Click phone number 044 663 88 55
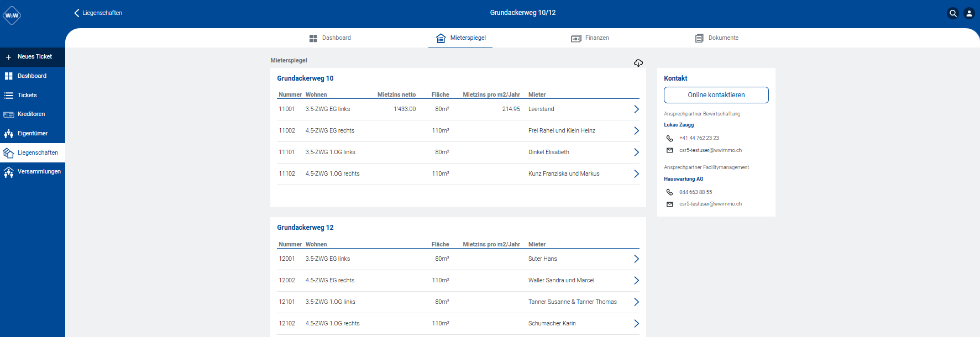 click(695, 192)
